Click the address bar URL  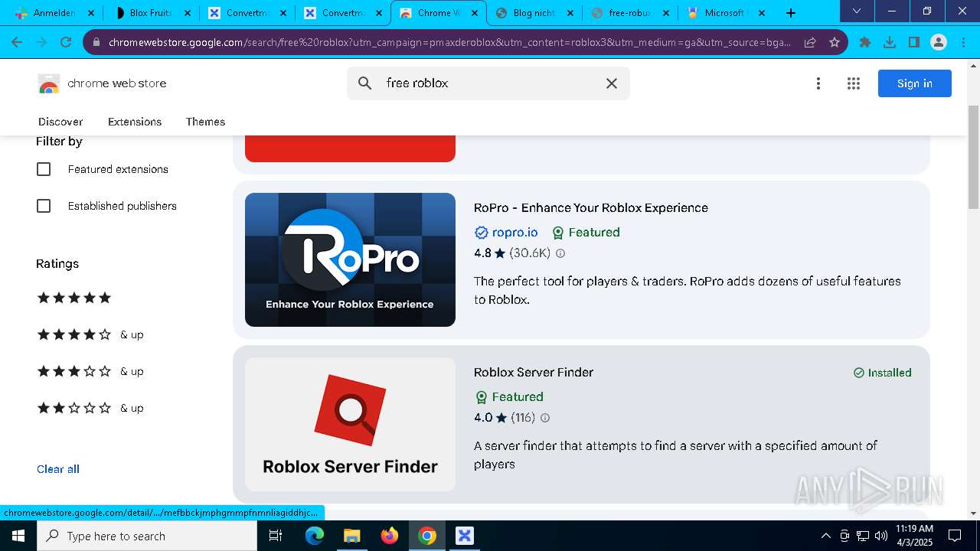pos(449,42)
